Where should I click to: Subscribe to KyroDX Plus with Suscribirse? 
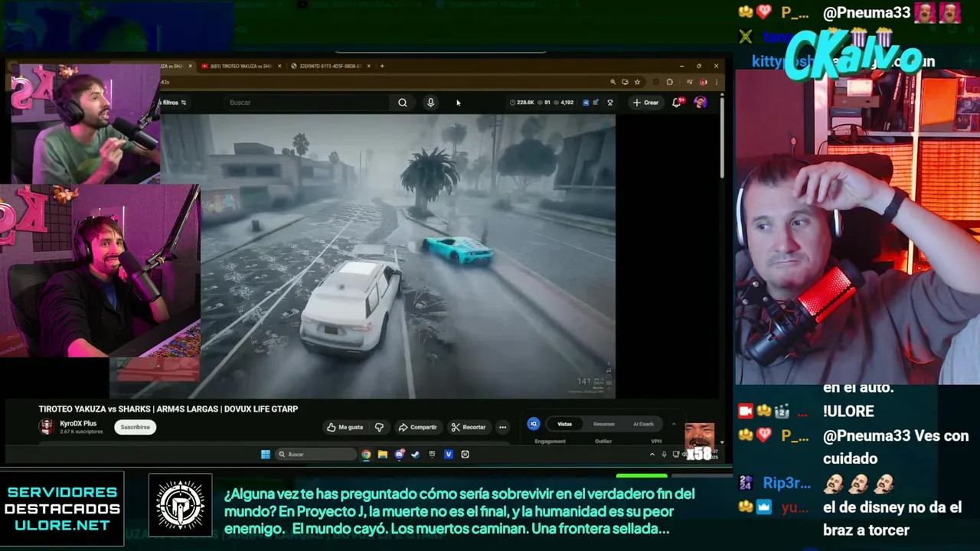[135, 427]
